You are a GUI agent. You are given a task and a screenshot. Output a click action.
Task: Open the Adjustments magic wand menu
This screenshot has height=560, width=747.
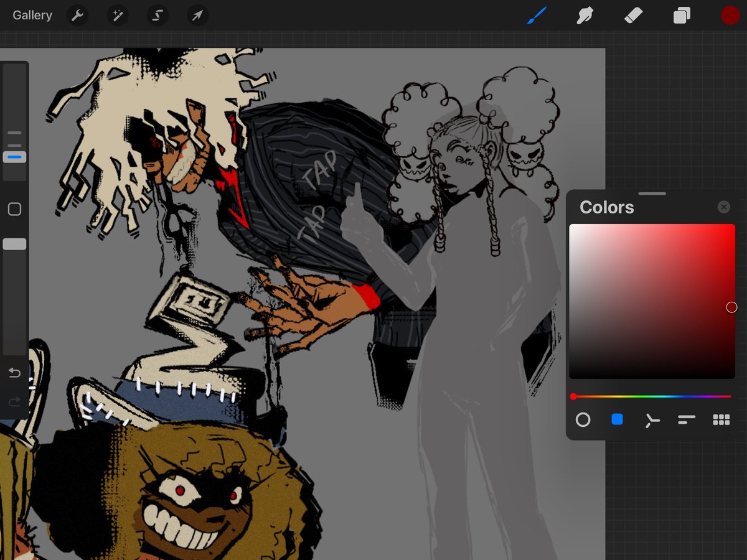(x=116, y=16)
